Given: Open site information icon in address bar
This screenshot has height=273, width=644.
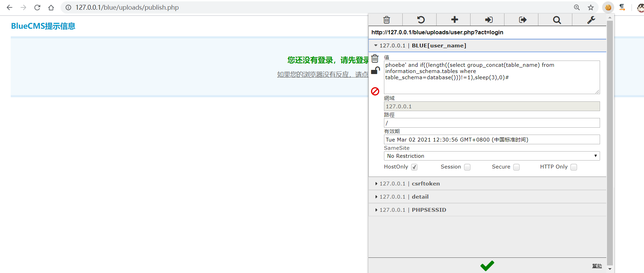Looking at the screenshot, I should click(69, 7).
